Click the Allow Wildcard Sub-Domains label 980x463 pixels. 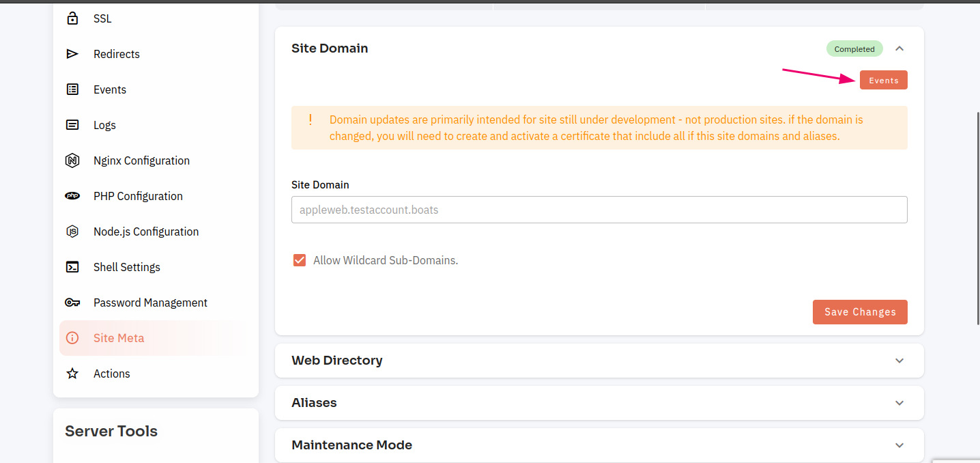(386, 260)
